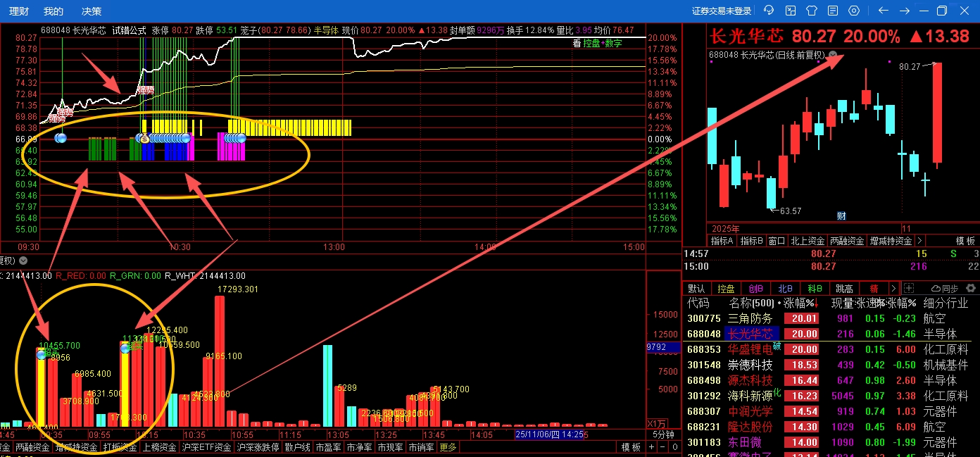Select 北上资金 tab under daily chart
980x457 pixels.
point(808,241)
